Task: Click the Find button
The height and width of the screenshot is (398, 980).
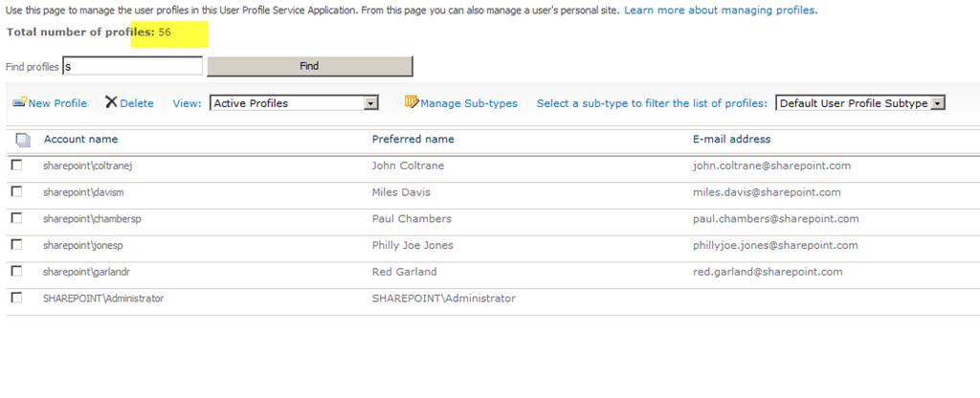Action: [309, 66]
